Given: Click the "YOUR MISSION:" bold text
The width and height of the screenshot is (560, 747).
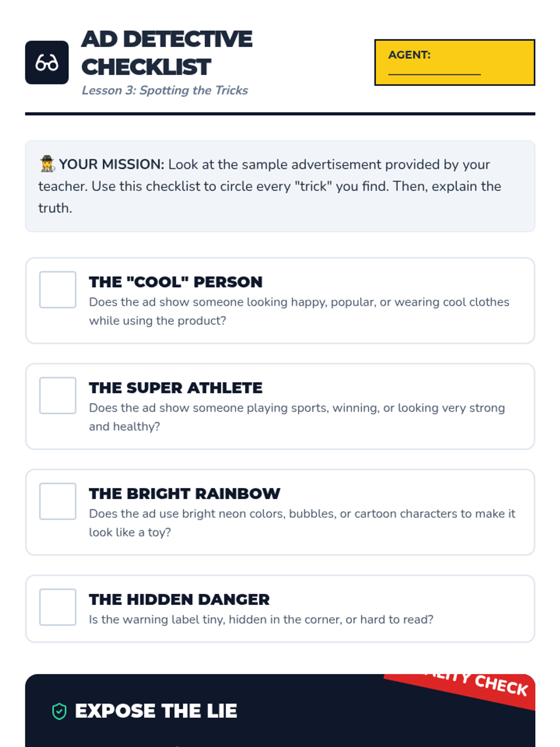Looking at the screenshot, I should pyautogui.click(x=112, y=164).
